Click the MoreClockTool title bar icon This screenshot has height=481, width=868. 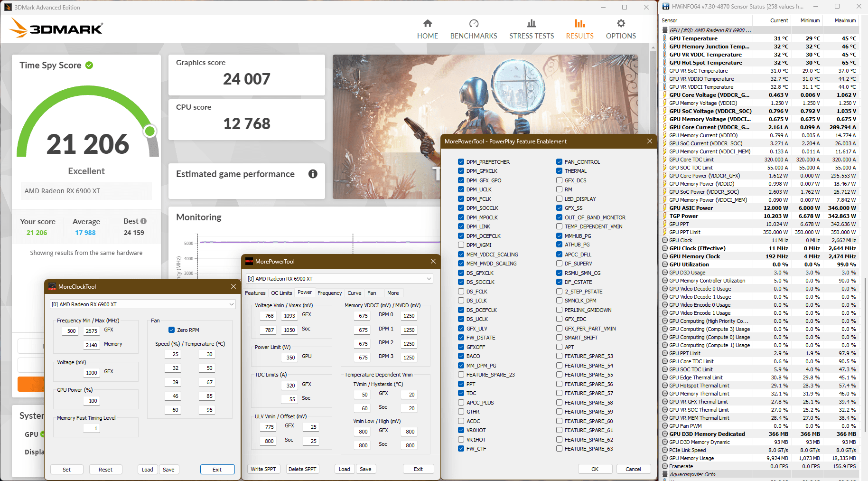[52, 287]
